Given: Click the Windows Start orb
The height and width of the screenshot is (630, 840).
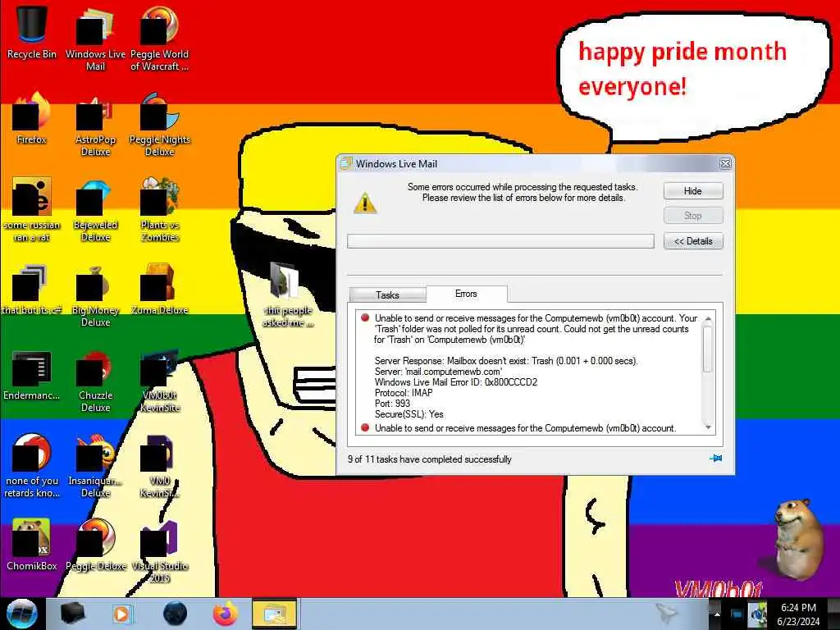Looking at the screenshot, I should tap(21, 614).
